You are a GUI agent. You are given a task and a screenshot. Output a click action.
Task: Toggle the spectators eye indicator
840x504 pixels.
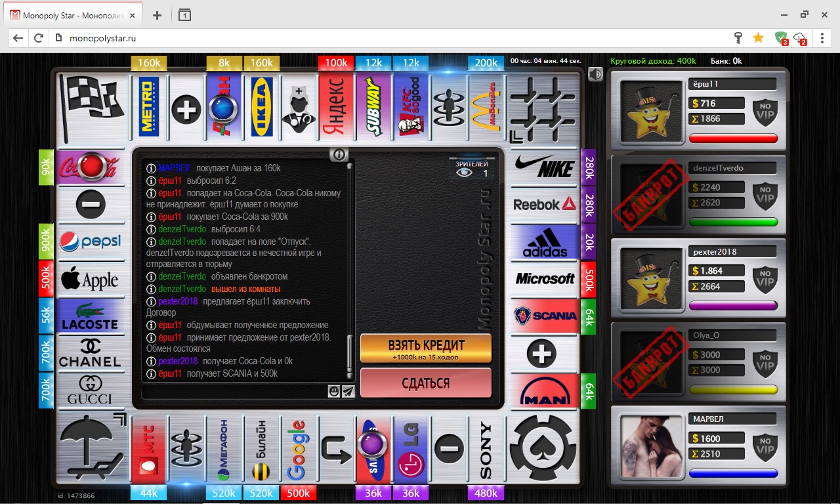tap(465, 173)
